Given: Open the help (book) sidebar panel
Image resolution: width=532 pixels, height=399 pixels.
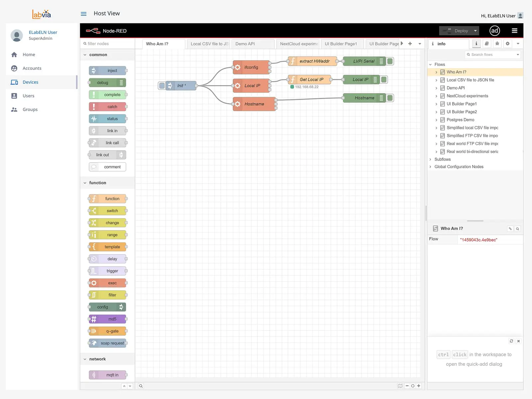Looking at the screenshot, I should 486,44.
